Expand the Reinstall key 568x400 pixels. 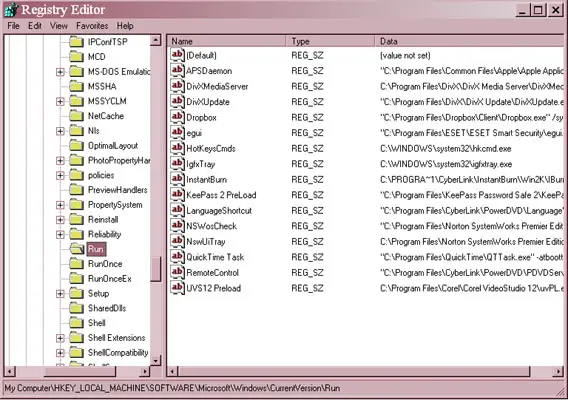point(60,220)
